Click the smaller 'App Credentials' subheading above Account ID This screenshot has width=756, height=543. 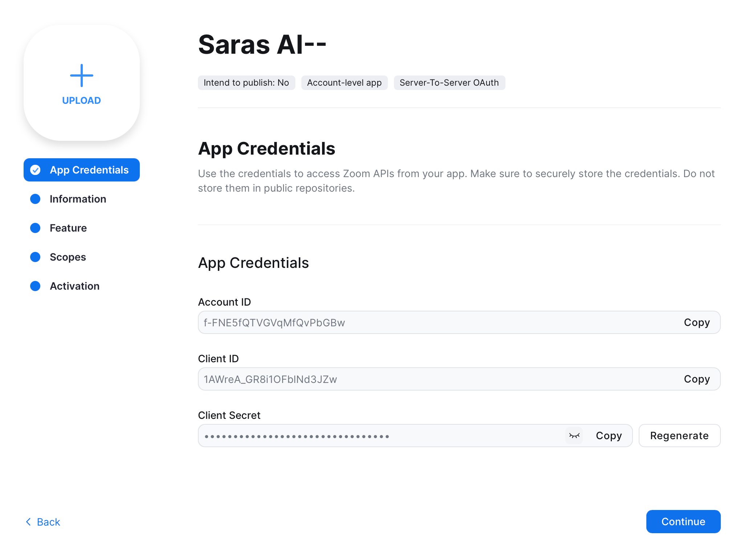(x=253, y=263)
